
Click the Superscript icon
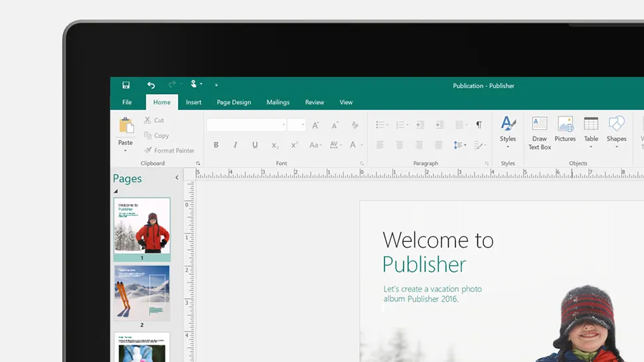click(294, 145)
